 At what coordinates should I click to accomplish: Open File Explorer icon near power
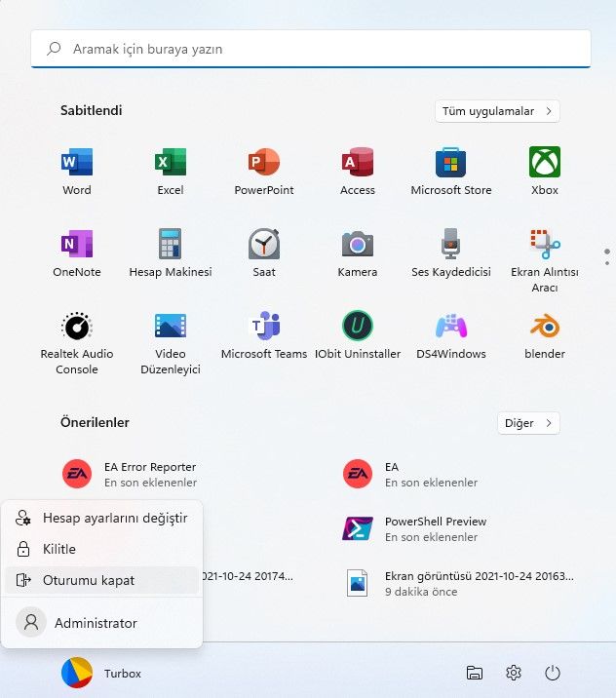pos(475,673)
